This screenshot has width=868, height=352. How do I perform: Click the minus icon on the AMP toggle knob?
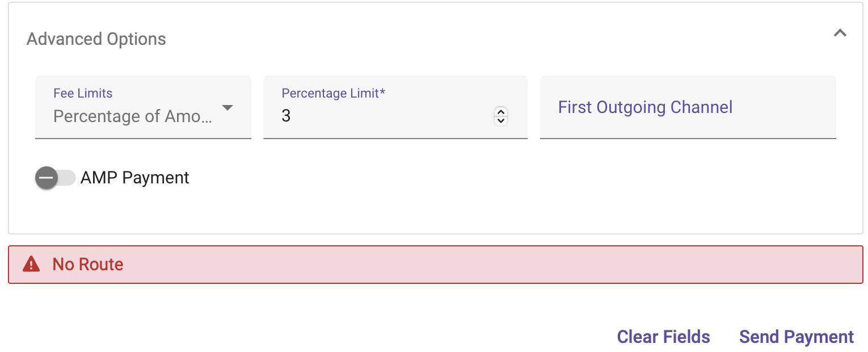tap(46, 178)
